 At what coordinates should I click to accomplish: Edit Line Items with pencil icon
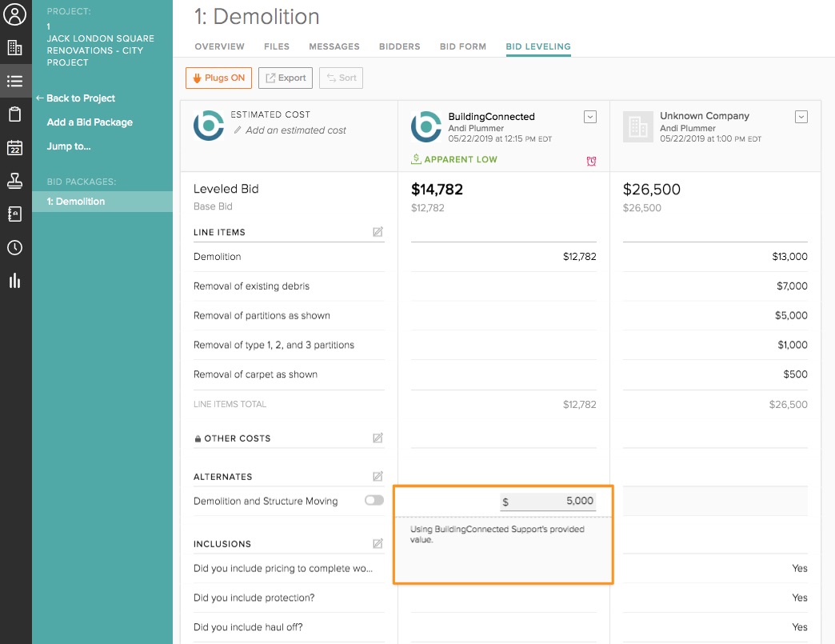pyautogui.click(x=378, y=232)
